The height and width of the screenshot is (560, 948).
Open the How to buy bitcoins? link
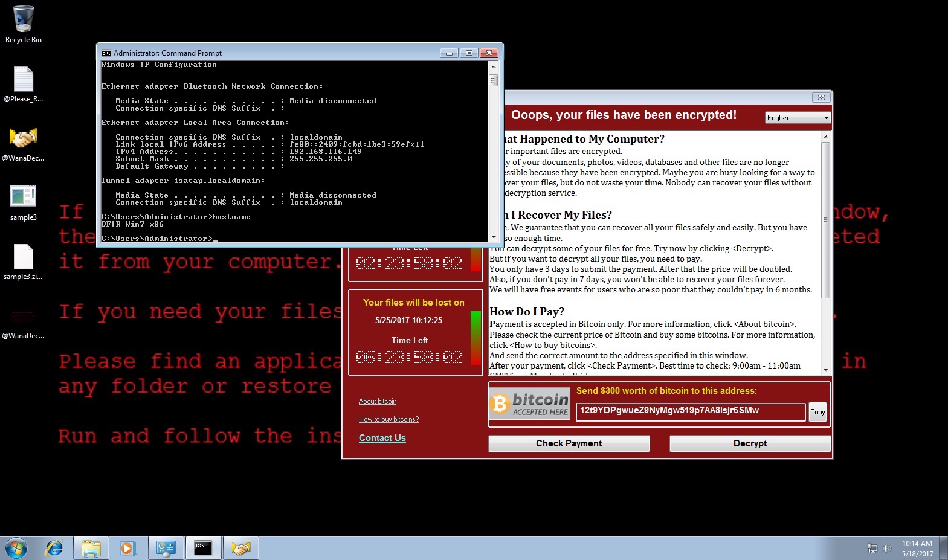coord(389,419)
